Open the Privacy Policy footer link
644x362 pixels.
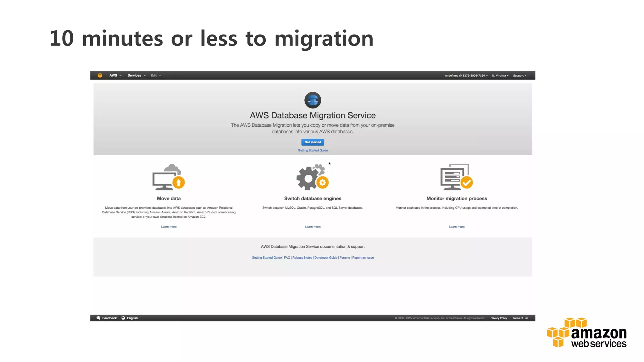499,318
